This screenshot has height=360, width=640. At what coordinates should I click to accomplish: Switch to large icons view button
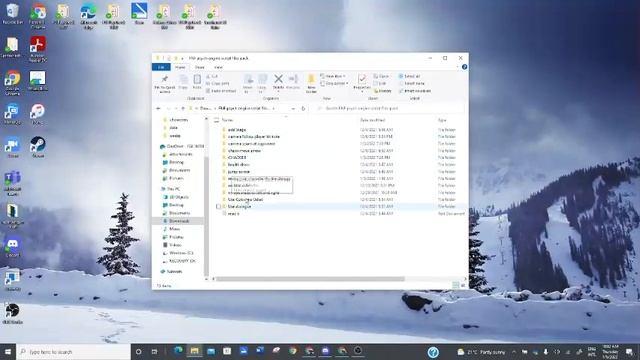point(463,286)
